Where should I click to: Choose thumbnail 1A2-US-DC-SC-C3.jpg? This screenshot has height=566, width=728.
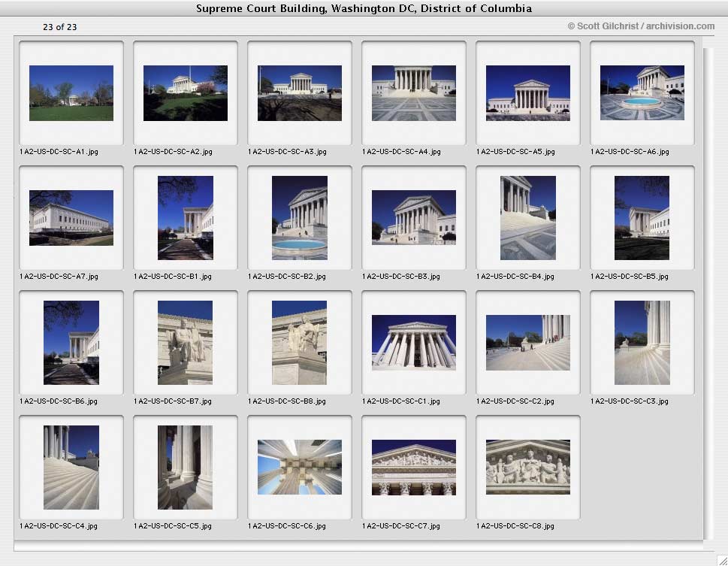642,343
